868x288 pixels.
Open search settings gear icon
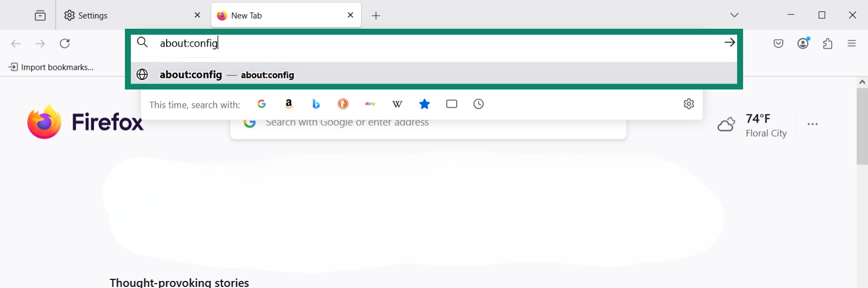click(689, 104)
